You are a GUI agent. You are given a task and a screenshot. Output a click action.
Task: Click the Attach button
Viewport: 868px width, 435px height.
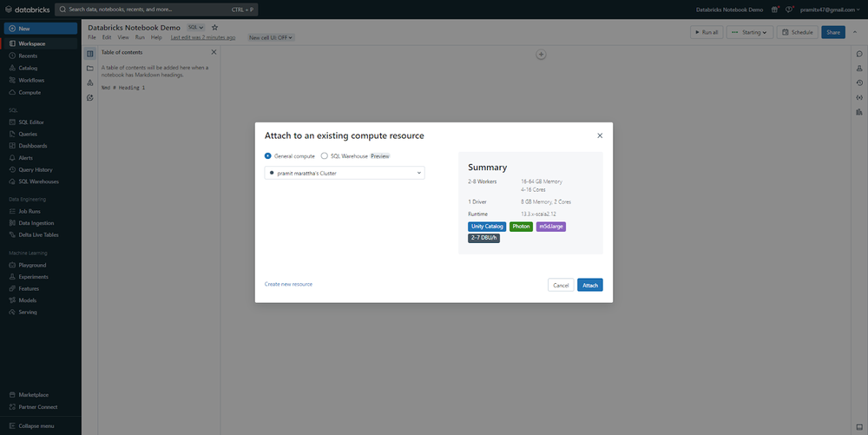click(589, 285)
